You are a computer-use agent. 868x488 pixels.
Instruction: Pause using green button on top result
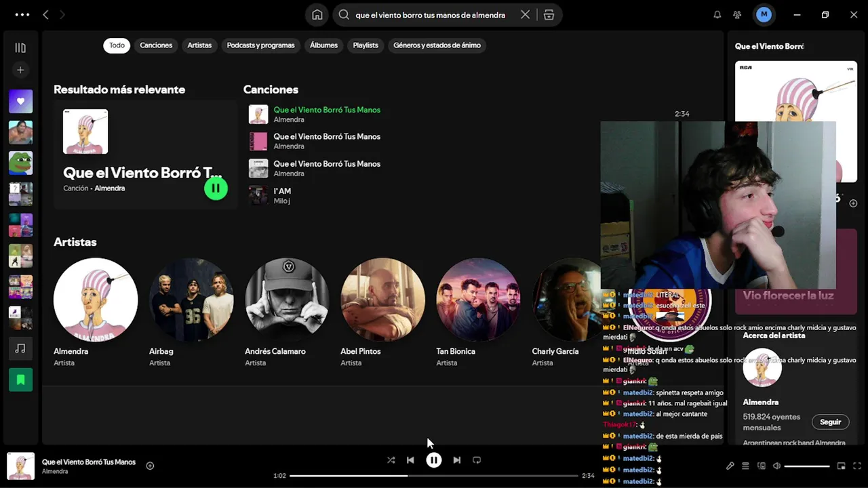tap(216, 188)
